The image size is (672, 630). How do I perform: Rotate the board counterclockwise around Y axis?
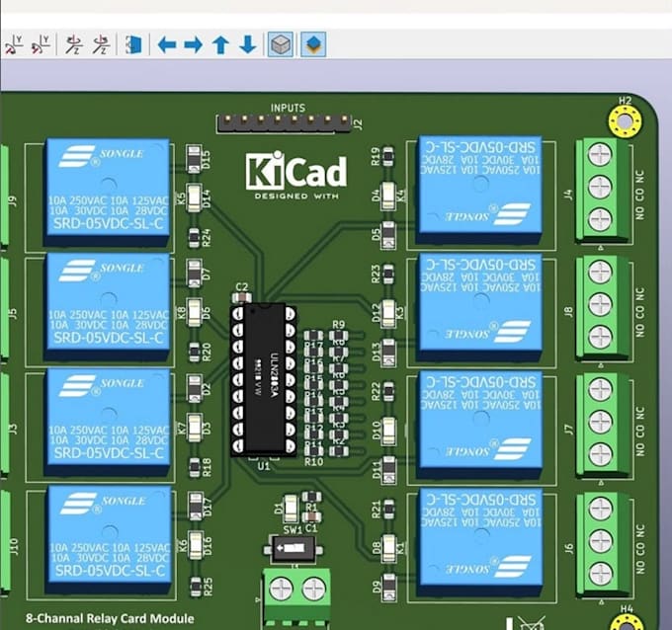tap(42, 44)
